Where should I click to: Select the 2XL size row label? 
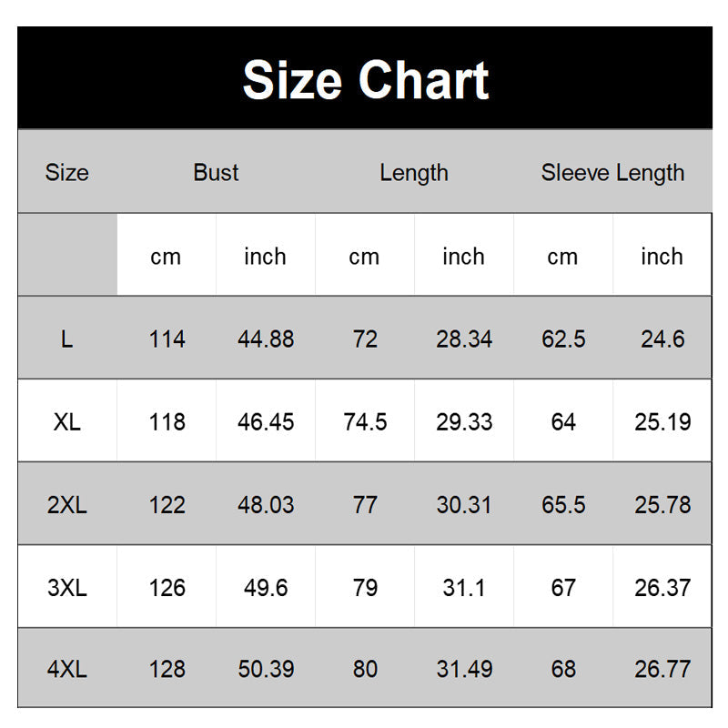coord(66,505)
